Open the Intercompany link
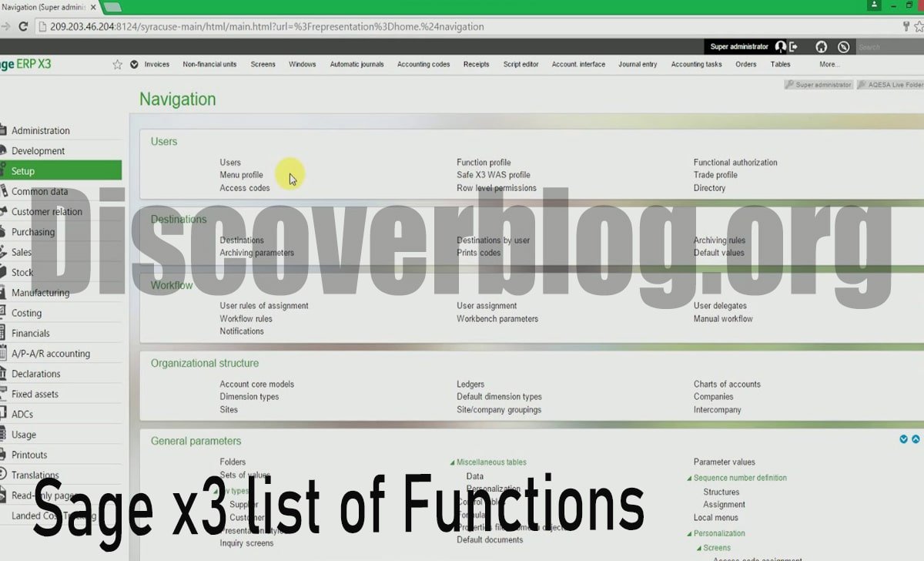This screenshot has height=561, width=924. [717, 410]
